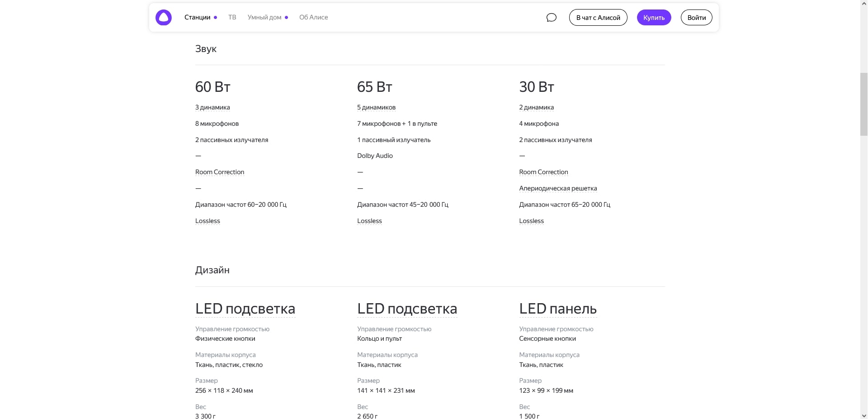Click the dot indicator next to Умный дом
The image size is (868, 419).
pos(287,17)
